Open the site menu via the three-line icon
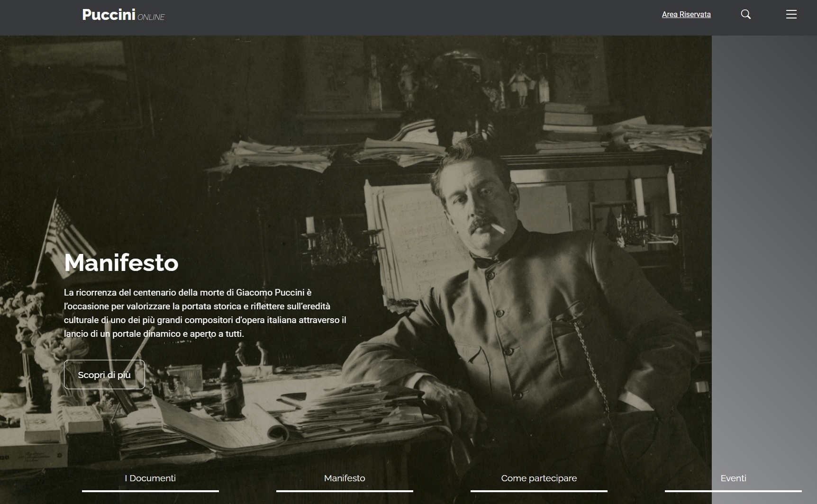 791,14
